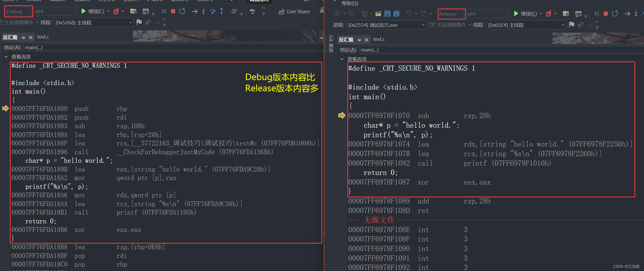Stop debugging in the Debug window
This screenshot has width=644, height=271.
click(x=173, y=11)
